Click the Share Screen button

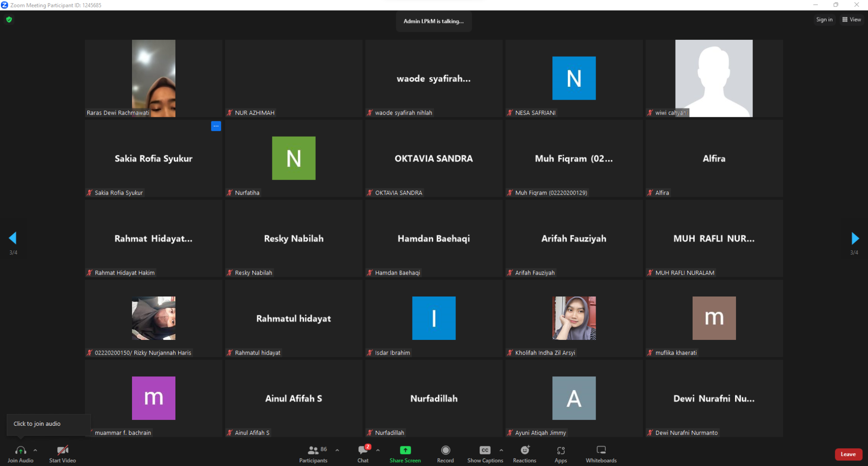[x=405, y=454]
